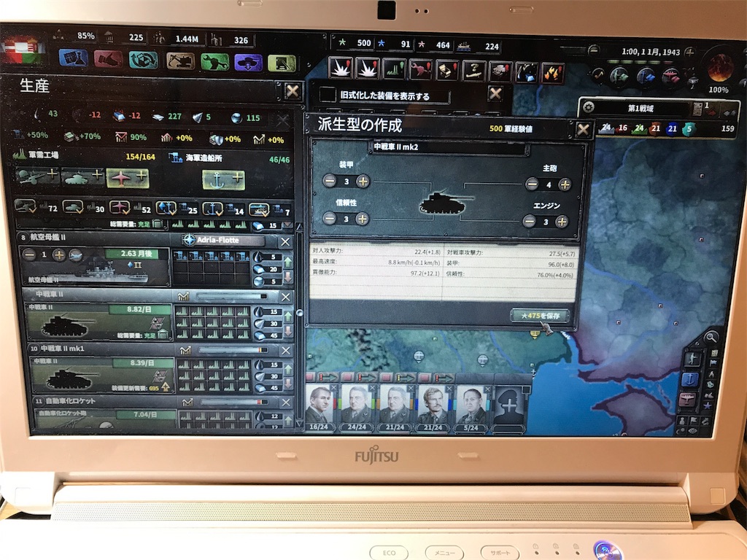Viewport: 747px width, 560px height.
Task: Click the national flag in the top-left
Action: (23, 50)
